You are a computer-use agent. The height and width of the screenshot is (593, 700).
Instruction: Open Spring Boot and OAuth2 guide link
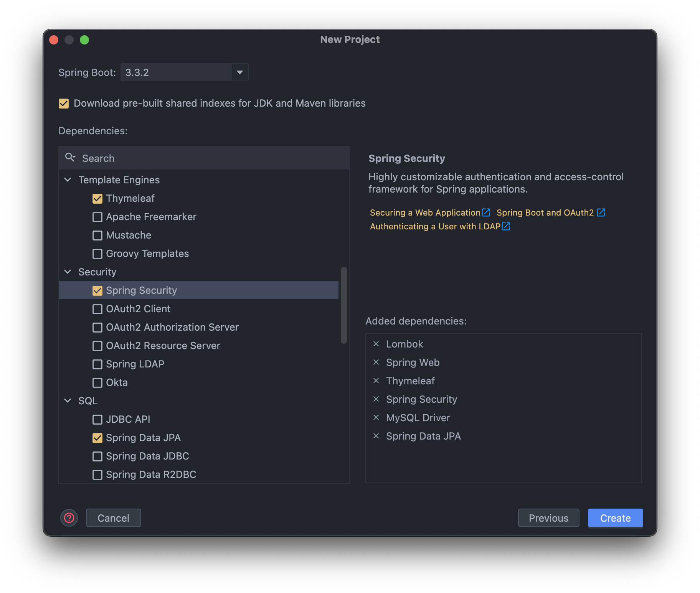[x=545, y=212]
